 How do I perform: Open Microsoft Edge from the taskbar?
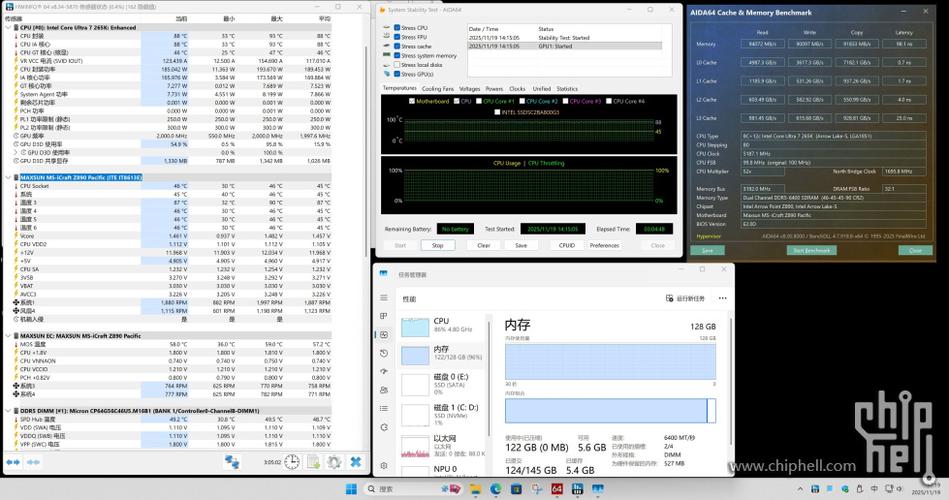point(496,488)
